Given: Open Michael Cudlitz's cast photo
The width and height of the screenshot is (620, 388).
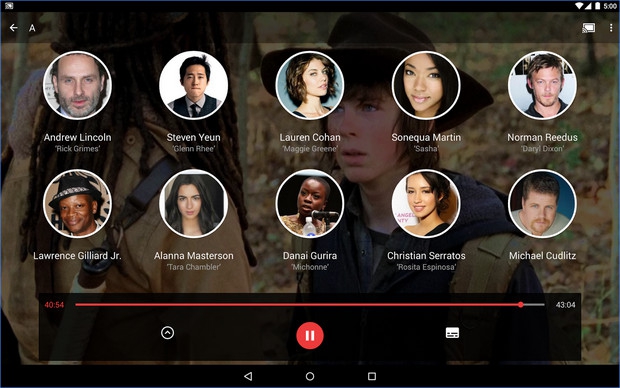Looking at the screenshot, I should (542, 204).
